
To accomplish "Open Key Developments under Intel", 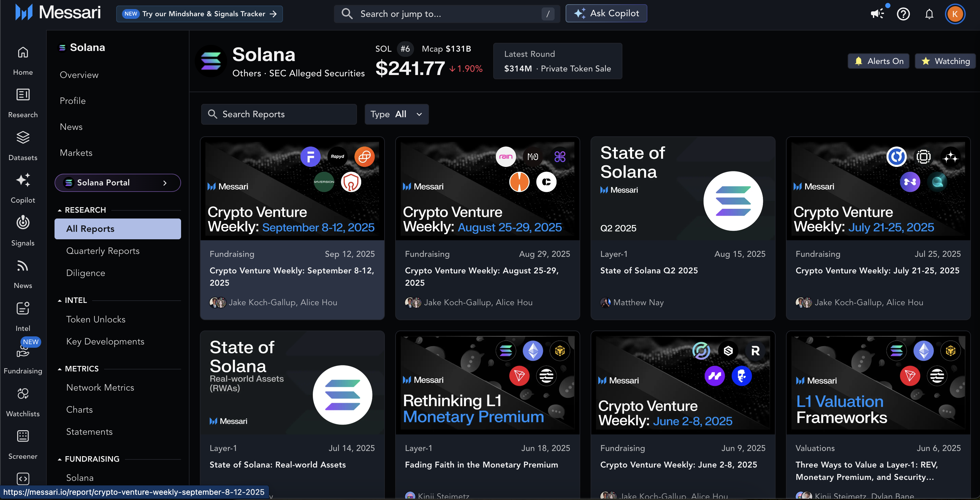I will [x=105, y=341].
